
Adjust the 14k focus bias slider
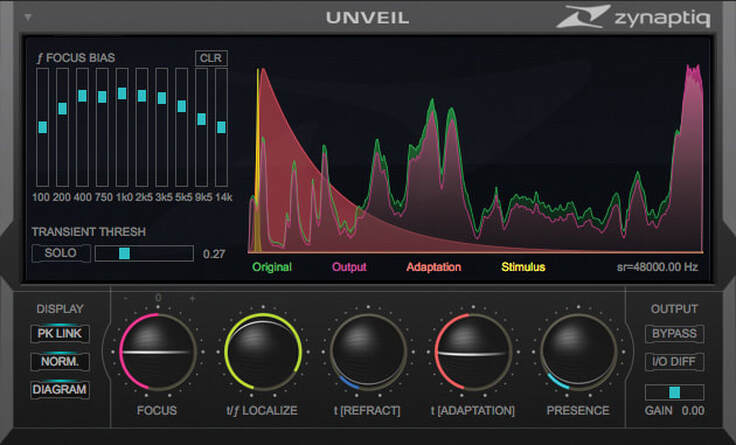(x=222, y=127)
